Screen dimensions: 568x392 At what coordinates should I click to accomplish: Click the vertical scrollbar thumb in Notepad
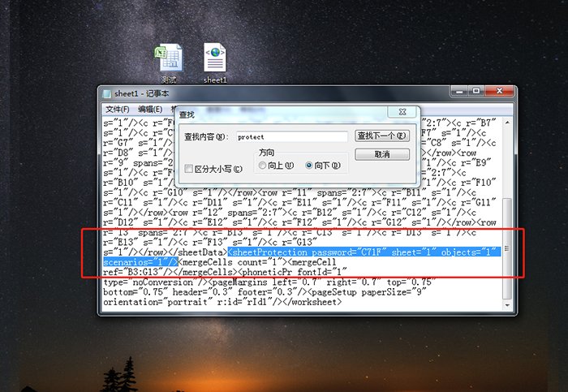point(507,248)
